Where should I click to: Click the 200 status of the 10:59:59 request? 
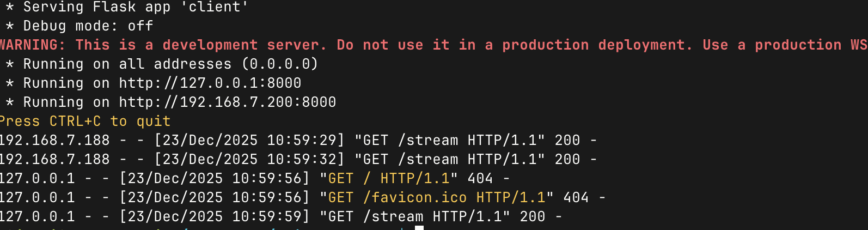click(532, 216)
